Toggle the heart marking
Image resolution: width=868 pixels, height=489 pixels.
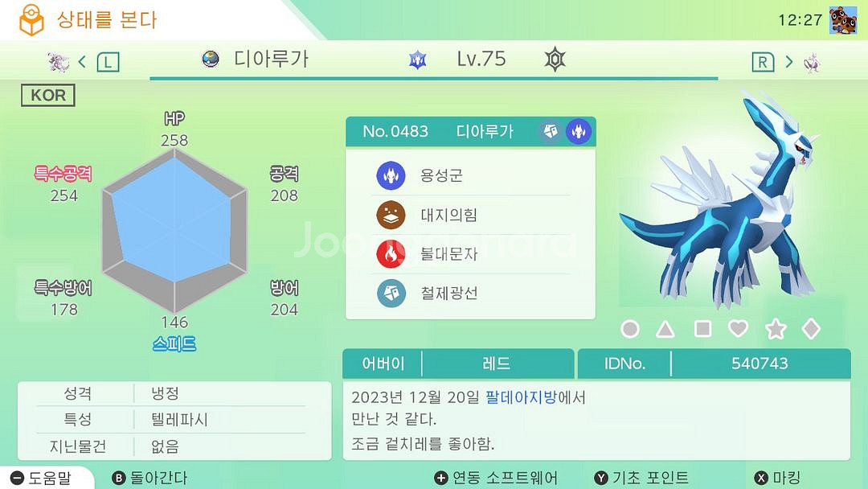(x=738, y=328)
